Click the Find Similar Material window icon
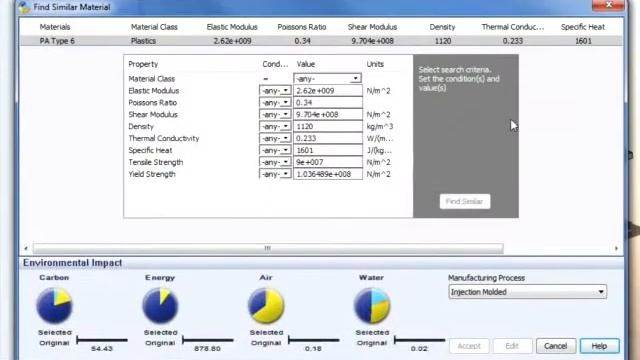640x360 pixels. (24, 7)
